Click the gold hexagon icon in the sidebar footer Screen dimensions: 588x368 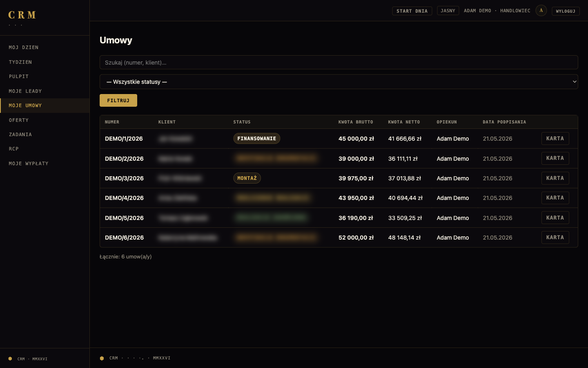click(x=10, y=359)
